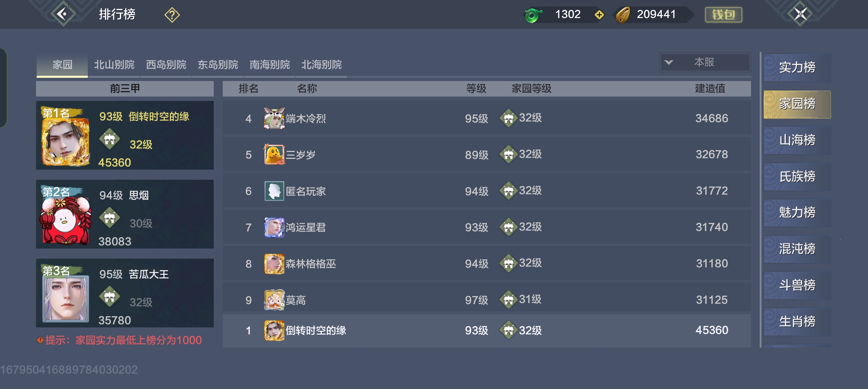Open avatar of player 三岁岁

(x=274, y=154)
